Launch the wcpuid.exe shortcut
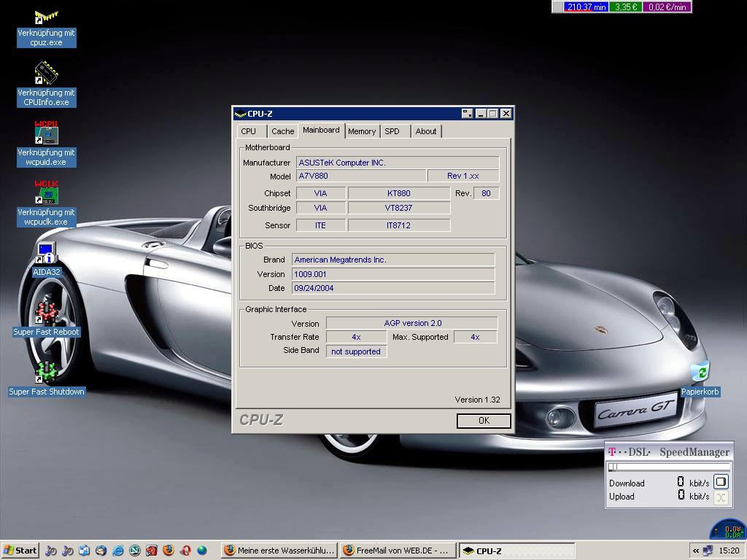 click(46, 133)
